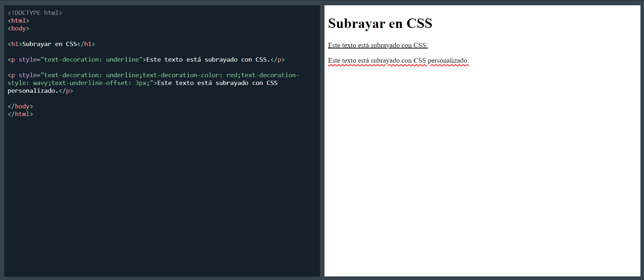Click the opening <html> tag line
This screenshot has height=280, width=644.
point(18,21)
